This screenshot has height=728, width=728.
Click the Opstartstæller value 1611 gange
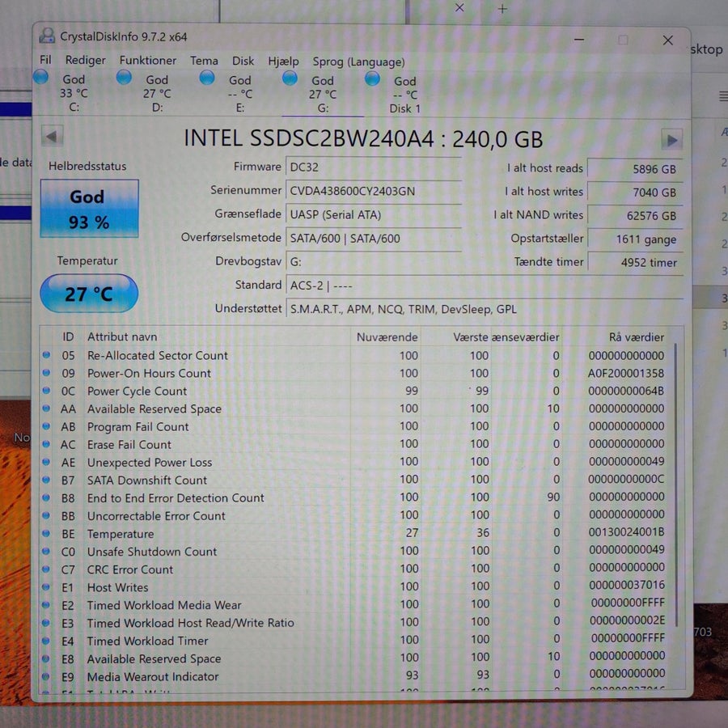(635, 239)
